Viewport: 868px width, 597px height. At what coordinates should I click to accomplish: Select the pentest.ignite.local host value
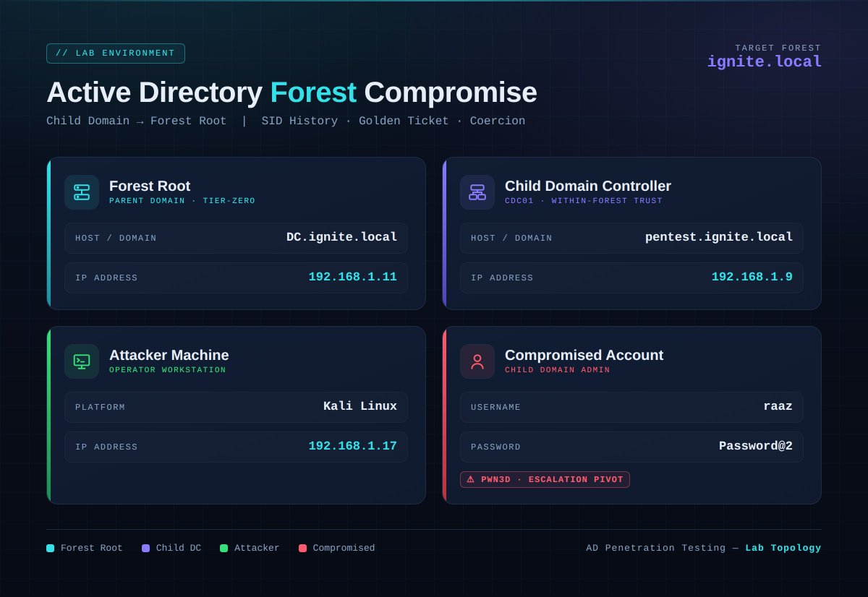click(x=719, y=237)
